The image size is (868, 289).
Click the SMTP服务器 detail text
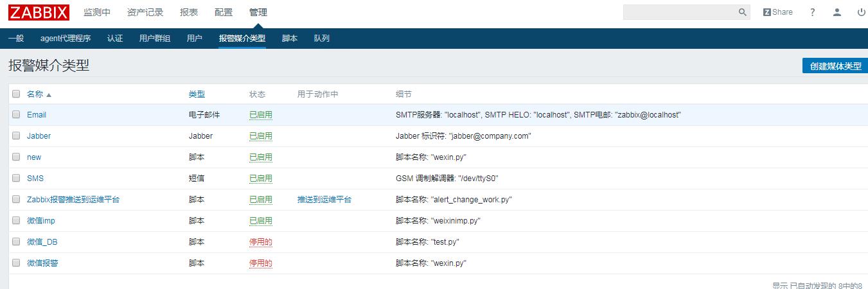[538, 115]
